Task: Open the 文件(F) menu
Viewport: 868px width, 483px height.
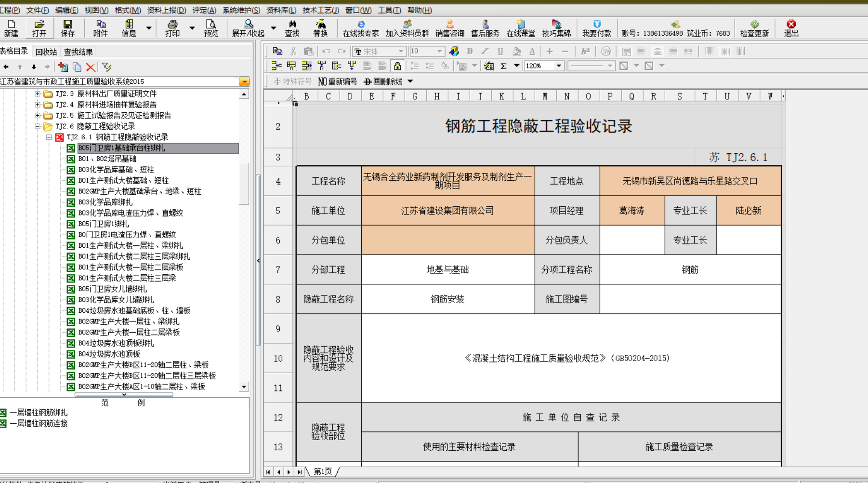Action: 37,10
